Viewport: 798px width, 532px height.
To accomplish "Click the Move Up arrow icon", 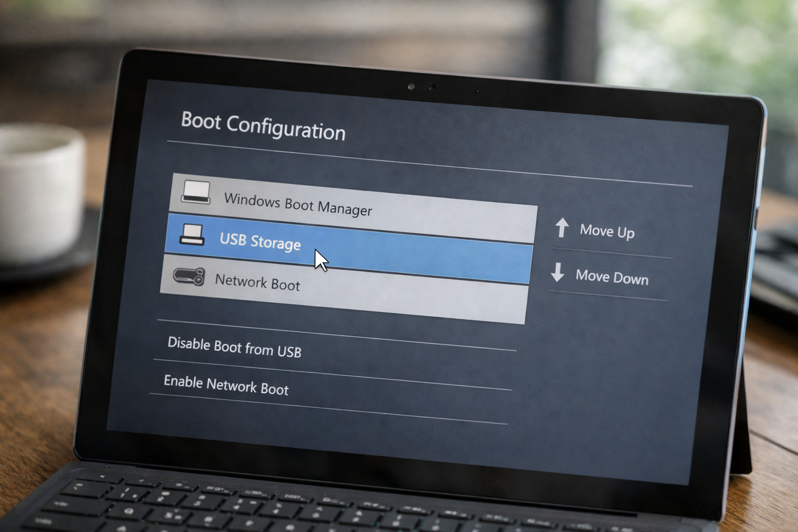I will [x=562, y=228].
